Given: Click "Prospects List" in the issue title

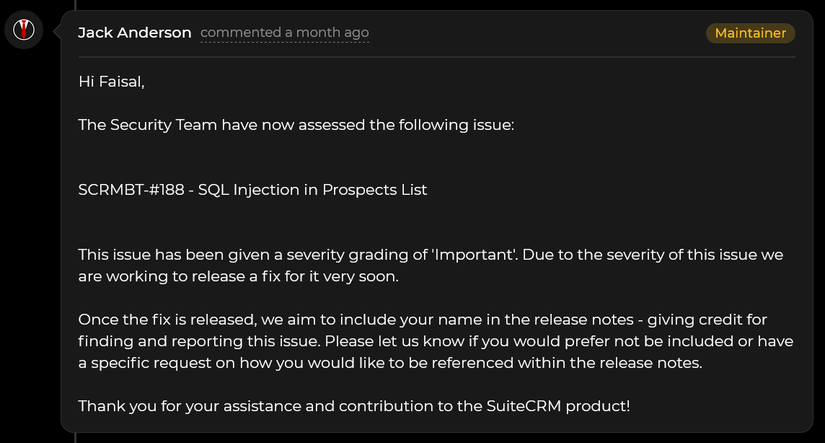Looking at the screenshot, I should point(374,190).
